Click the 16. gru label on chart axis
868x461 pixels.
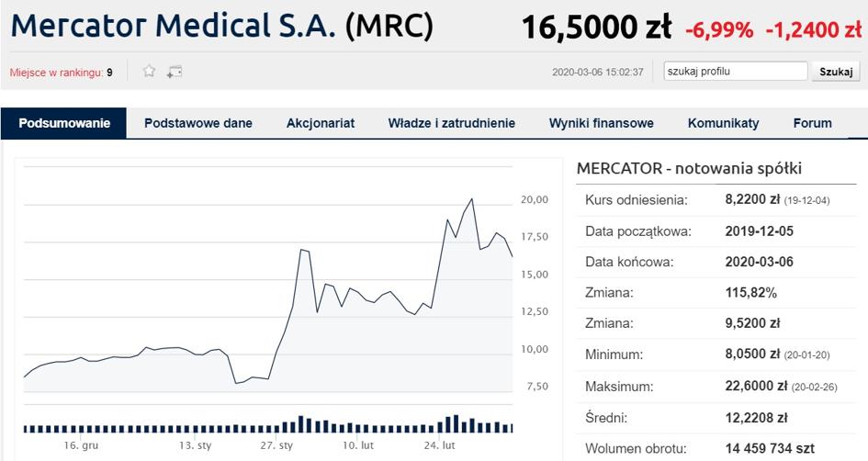tap(81, 445)
